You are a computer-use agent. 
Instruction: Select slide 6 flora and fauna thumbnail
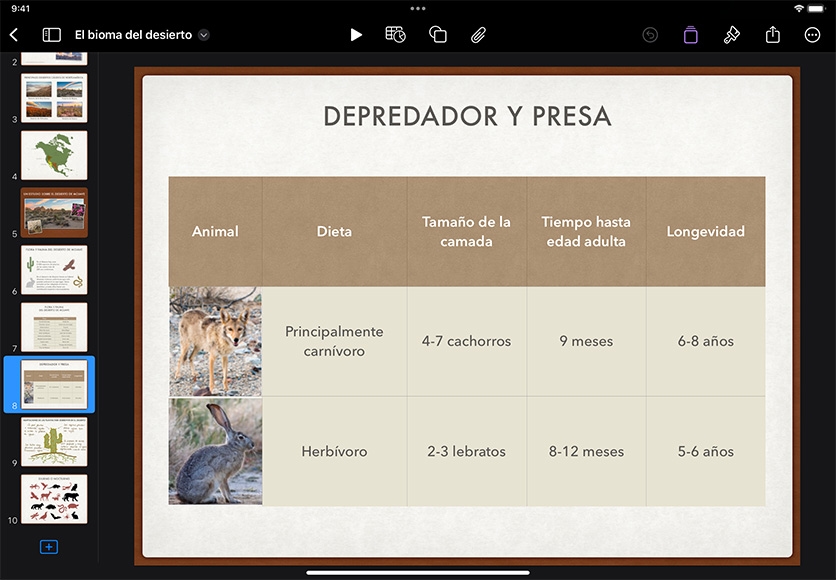click(54, 270)
